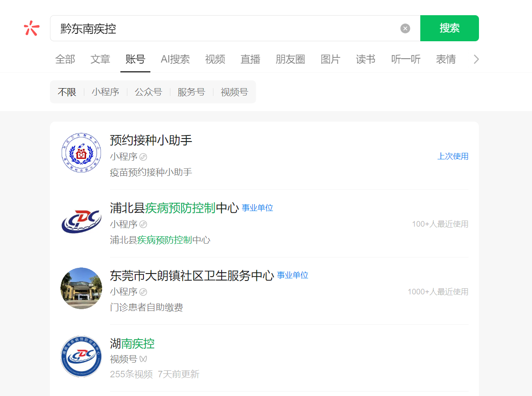Click the 预约接种小助手 avatar icon
The width and height of the screenshot is (532, 396).
(81, 153)
